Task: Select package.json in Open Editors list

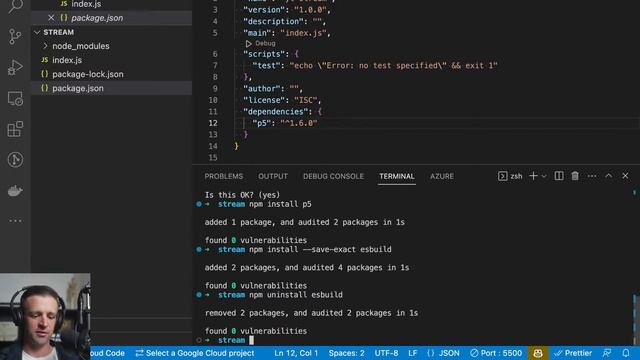Action: [x=111, y=18]
